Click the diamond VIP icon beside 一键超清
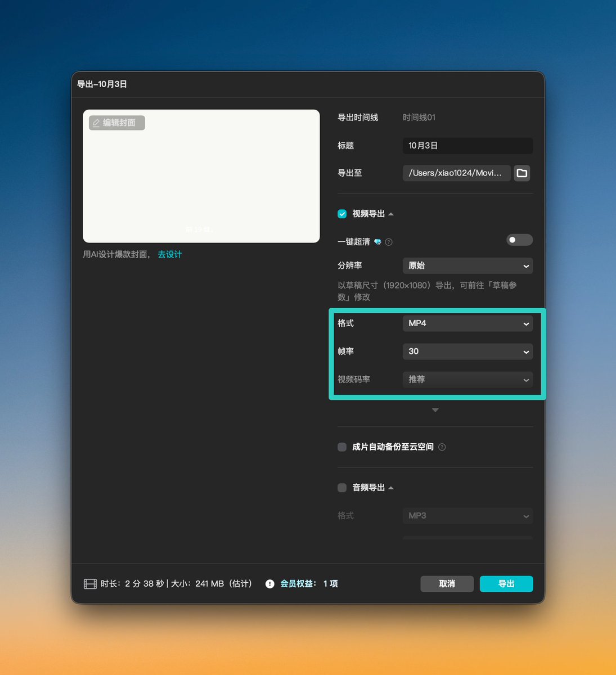Image resolution: width=616 pixels, height=675 pixels. point(377,242)
